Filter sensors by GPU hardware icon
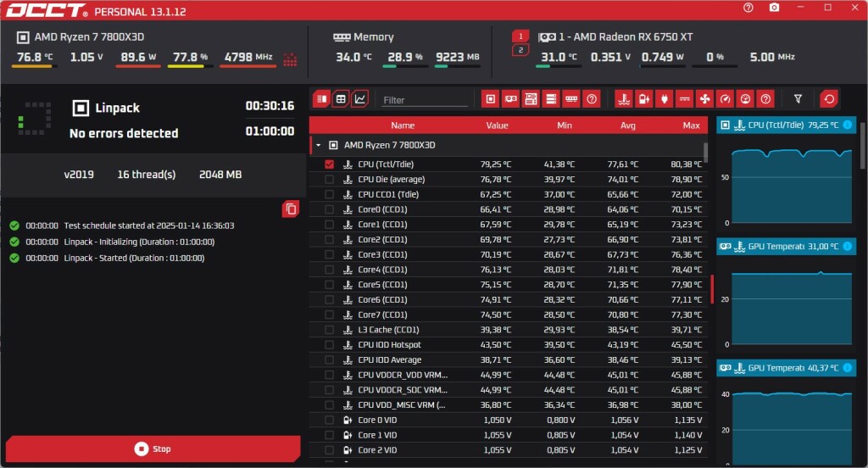 click(510, 99)
